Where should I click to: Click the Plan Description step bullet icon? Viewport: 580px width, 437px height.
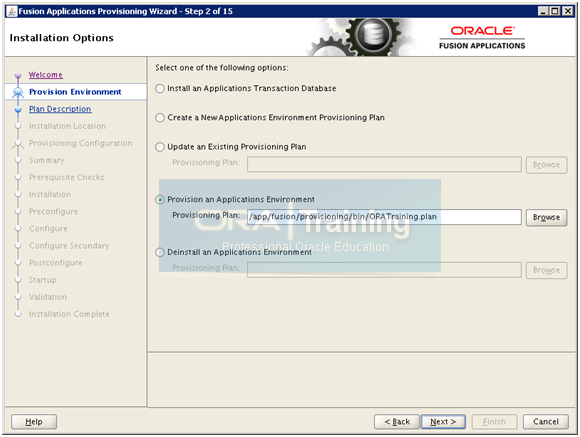point(18,109)
